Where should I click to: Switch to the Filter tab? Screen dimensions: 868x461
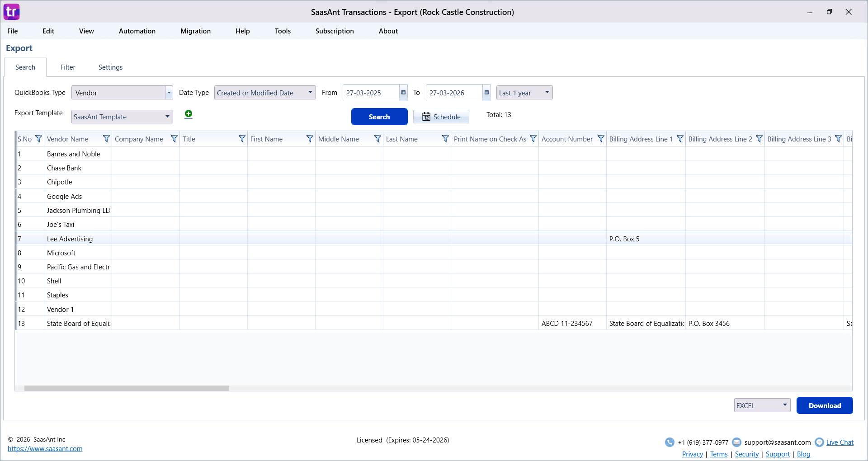(68, 67)
